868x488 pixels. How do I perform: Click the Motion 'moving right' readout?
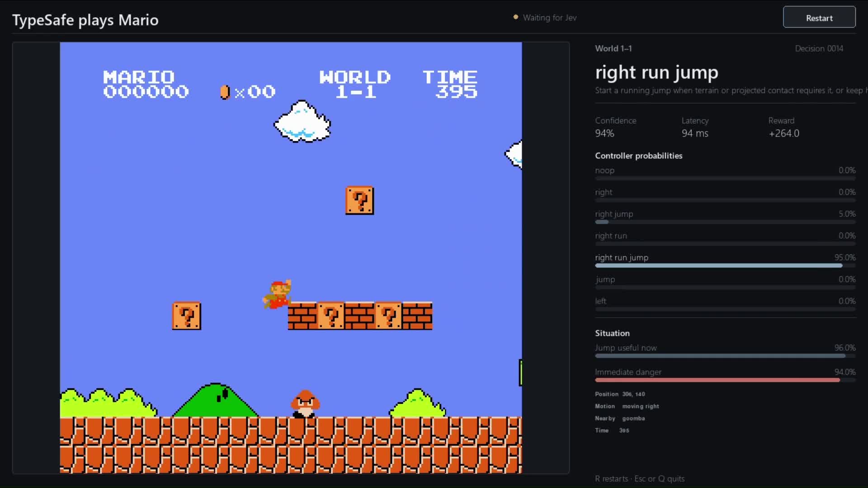640,406
